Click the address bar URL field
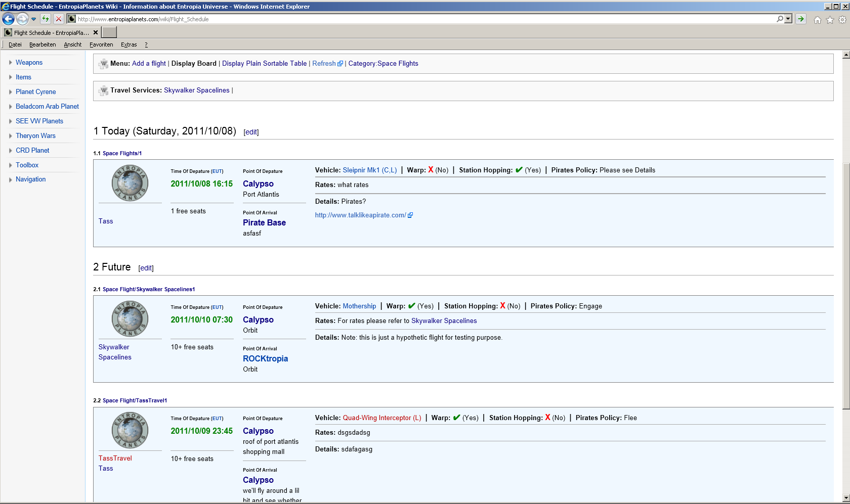 pyautogui.click(x=425, y=19)
